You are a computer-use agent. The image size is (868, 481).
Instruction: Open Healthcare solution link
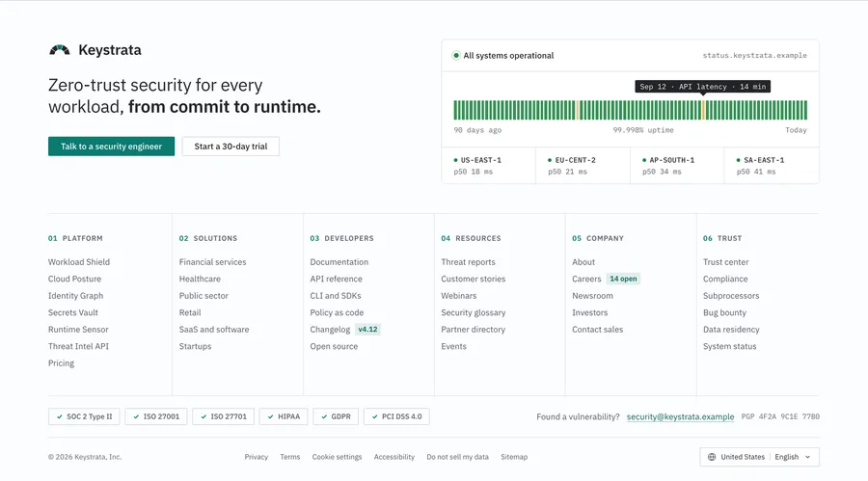tap(200, 279)
